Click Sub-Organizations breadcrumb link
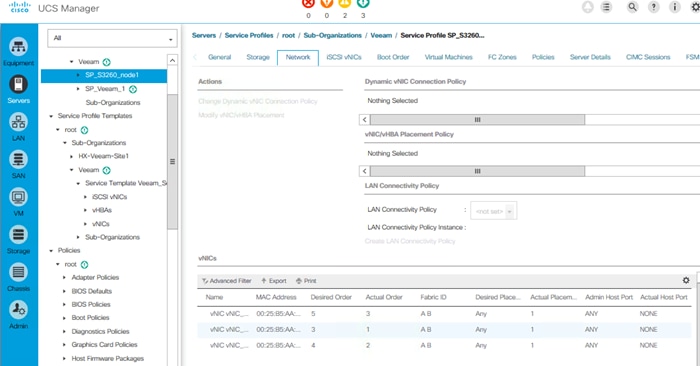The width and height of the screenshot is (700, 366). coord(333,35)
